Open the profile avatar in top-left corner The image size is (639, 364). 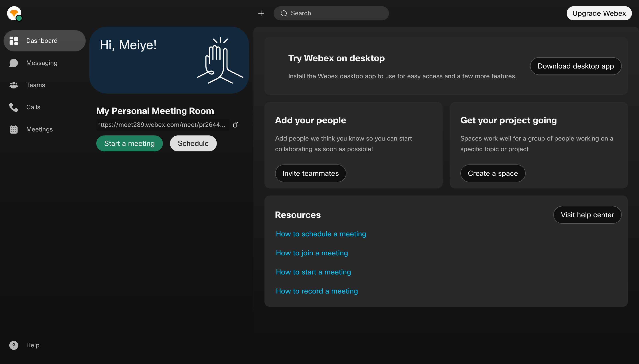[14, 14]
